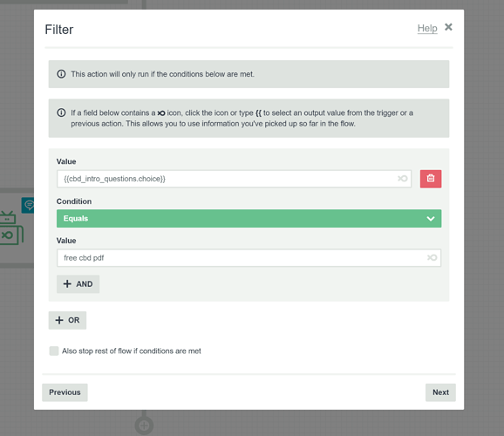
Task: Add an OR condition group
Action: click(x=67, y=320)
